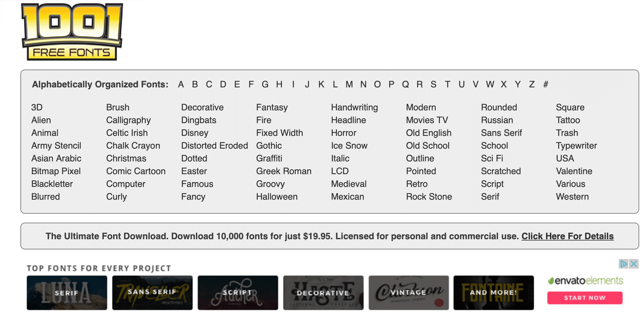Image resolution: width=644 pixels, height=322 pixels.
Task: Open the Sci Fi fonts category
Action: pos(492,159)
